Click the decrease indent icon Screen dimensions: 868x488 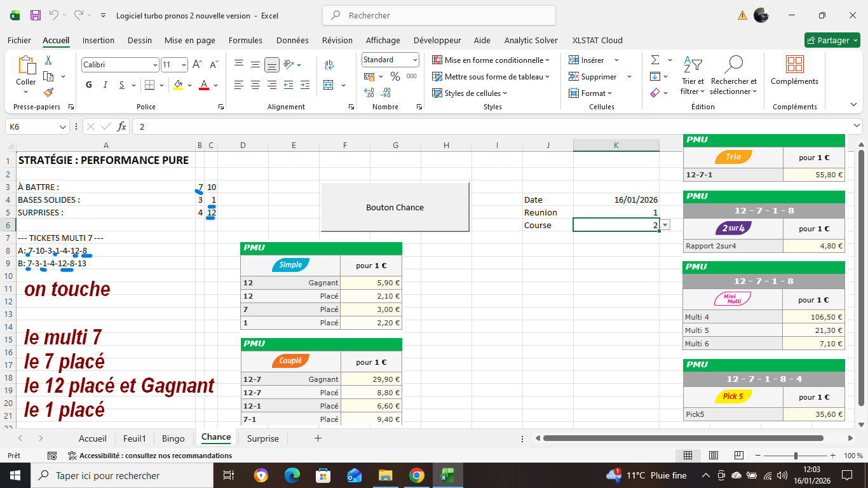pos(289,85)
